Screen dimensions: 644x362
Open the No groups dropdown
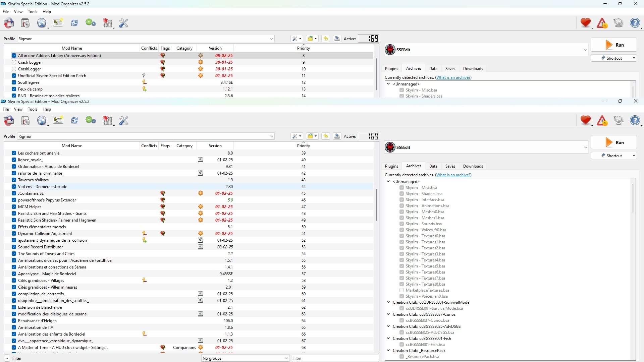click(245, 358)
